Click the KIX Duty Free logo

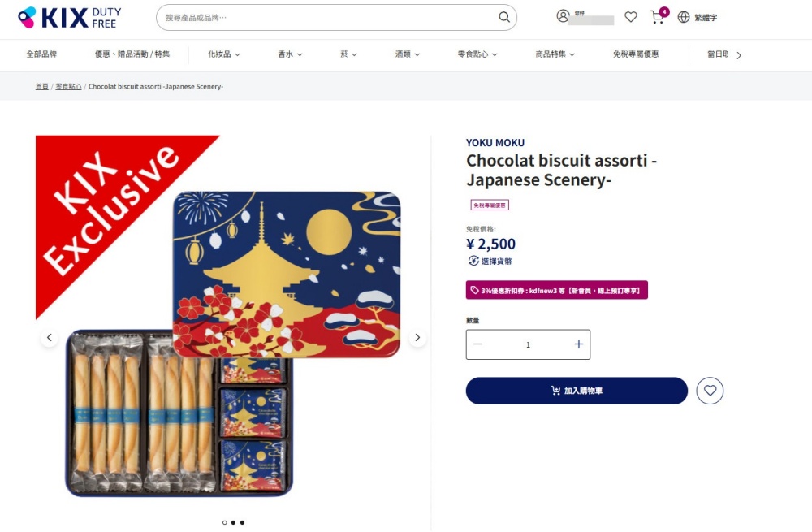coord(69,18)
